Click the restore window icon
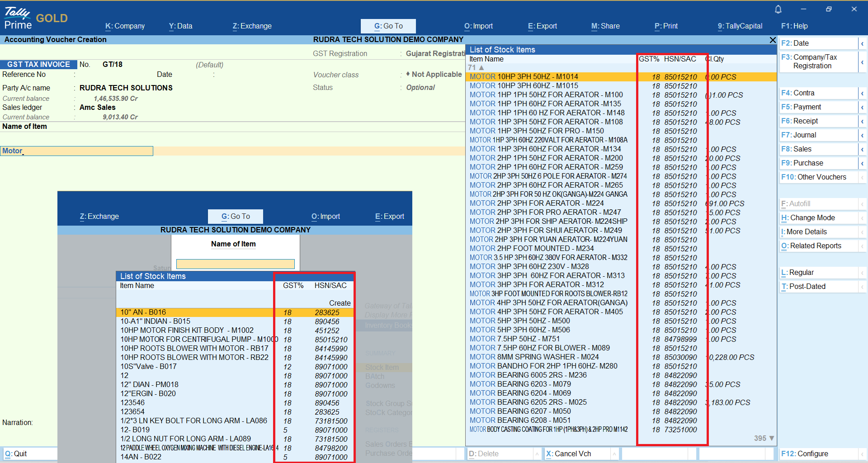Image resolution: width=868 pixels, height=463 pixels. click(829, 9)
